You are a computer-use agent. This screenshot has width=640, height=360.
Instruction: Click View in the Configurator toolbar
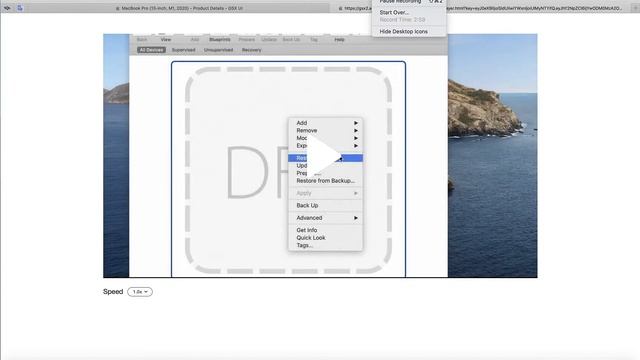click(166, 40)
